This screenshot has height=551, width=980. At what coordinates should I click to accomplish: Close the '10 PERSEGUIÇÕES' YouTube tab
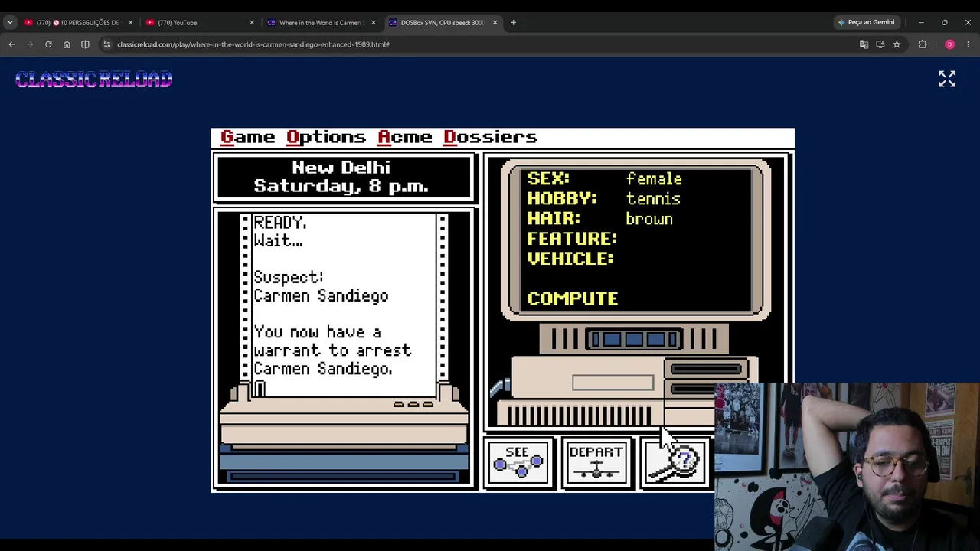coord(130,23)
